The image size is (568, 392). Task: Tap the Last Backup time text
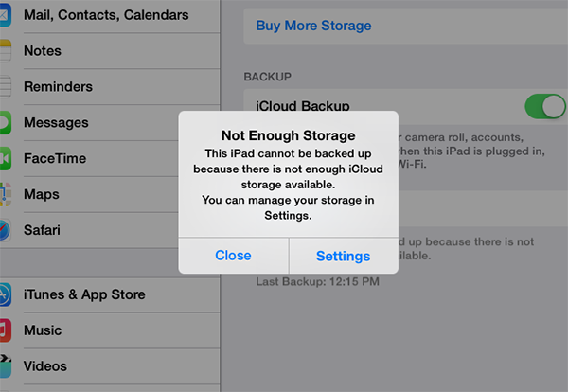coord(317,282)
